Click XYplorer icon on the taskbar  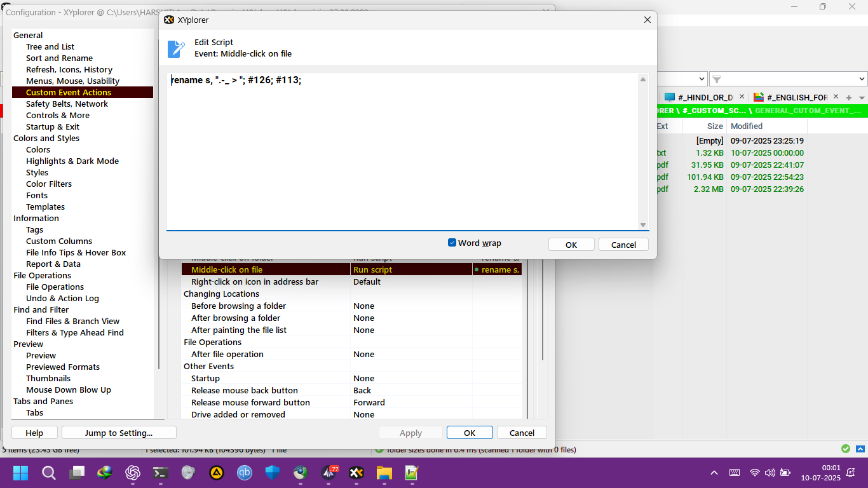[356, 473]
